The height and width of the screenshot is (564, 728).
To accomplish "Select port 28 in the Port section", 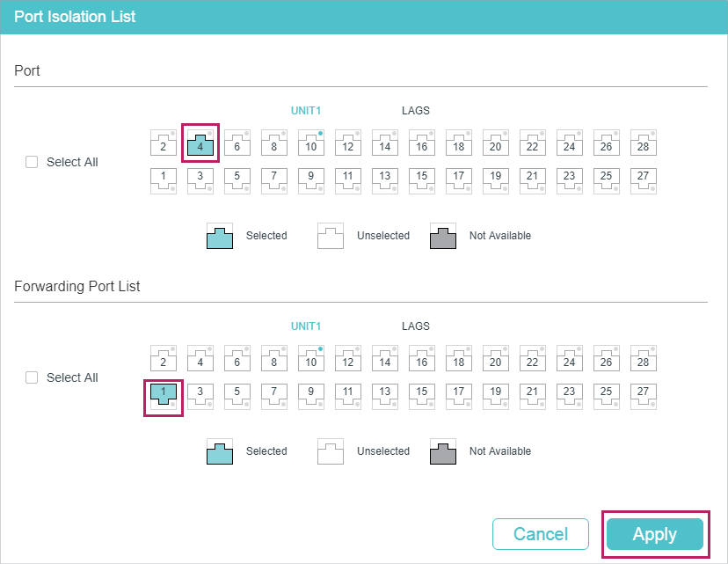I will click(643, 143).
